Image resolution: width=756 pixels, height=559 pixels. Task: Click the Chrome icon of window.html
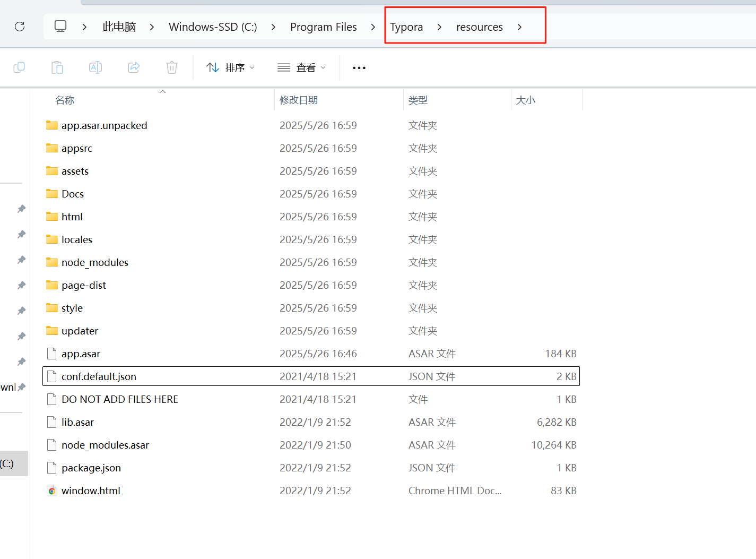click(51, 491)
